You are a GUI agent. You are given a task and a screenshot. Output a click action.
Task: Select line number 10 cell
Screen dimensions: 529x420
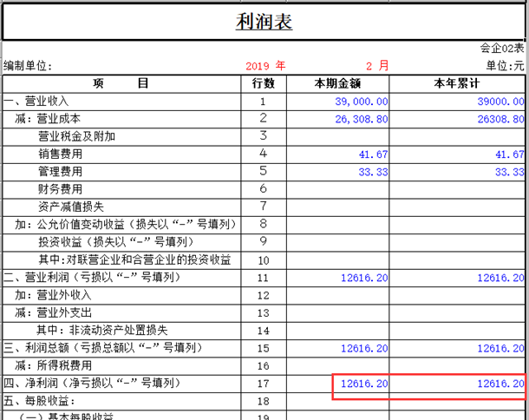264,260
